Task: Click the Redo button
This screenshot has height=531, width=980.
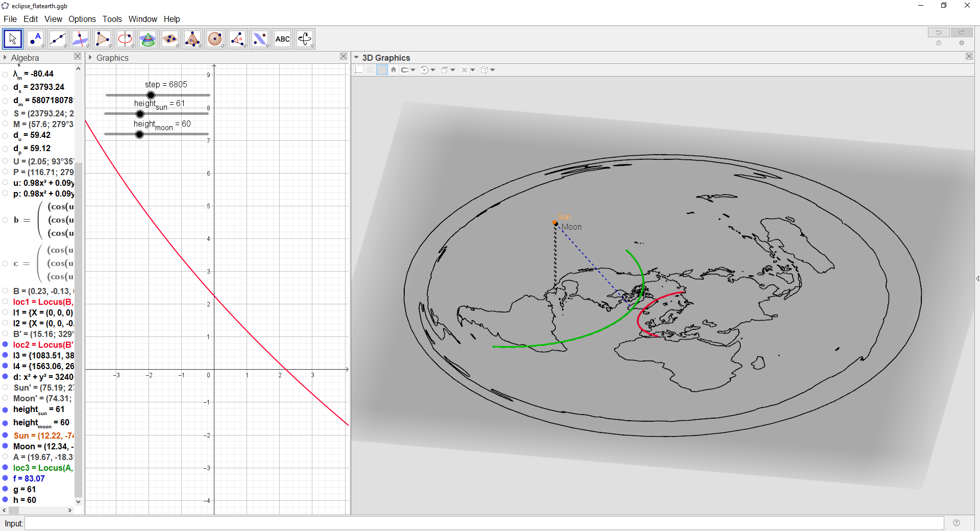Action: coord(962,33)
